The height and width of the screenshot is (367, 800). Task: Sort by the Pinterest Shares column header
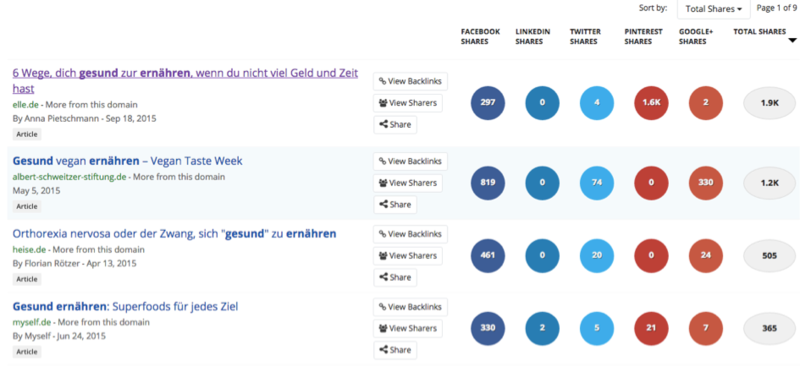point(643,36)
